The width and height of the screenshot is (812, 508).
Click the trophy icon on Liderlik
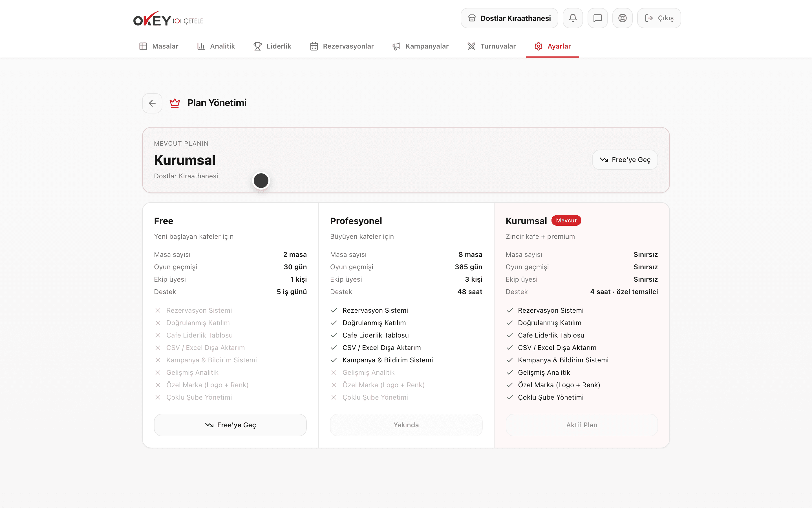tap(258, 46)
